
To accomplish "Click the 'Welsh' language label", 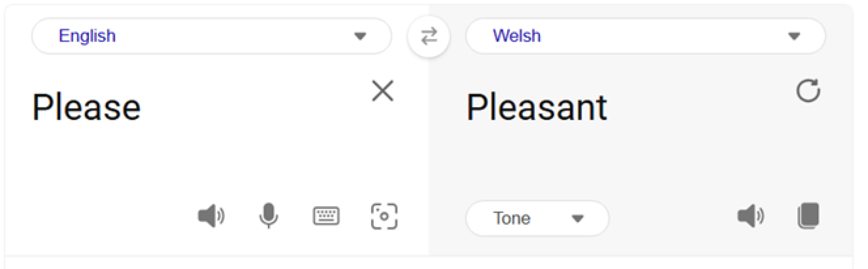I will [x=517, y=36].
